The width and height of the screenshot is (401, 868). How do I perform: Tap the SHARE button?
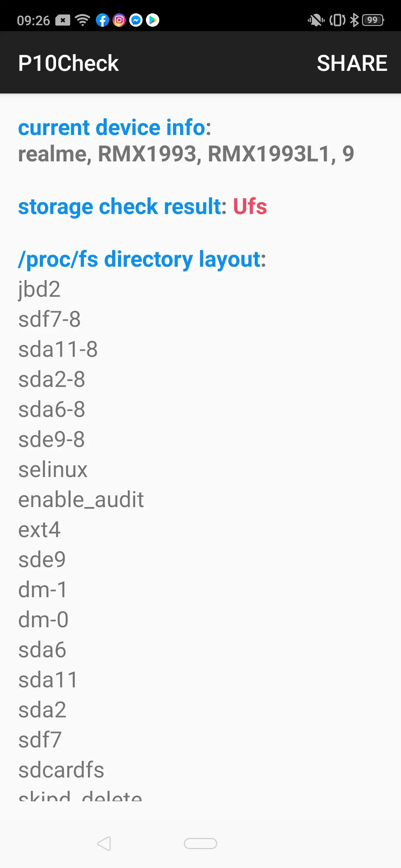352,63
